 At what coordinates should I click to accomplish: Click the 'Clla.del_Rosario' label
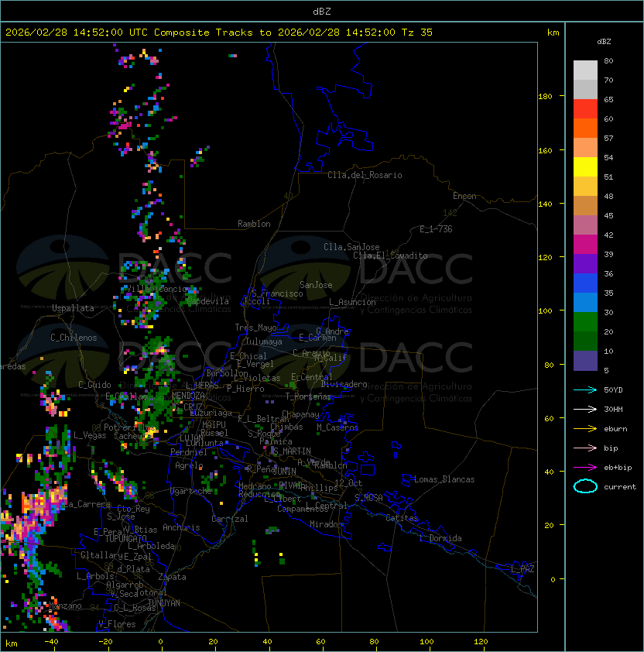(365, 175)
